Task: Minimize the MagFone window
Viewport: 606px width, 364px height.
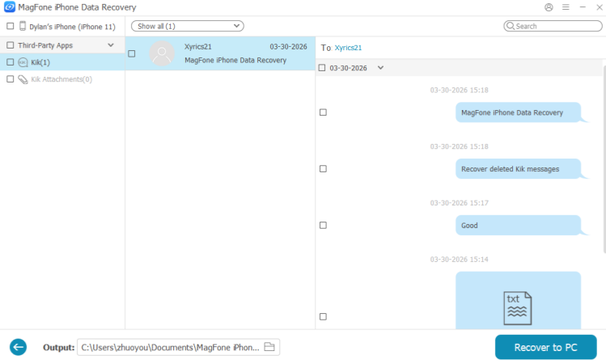Action: [583, 7]
